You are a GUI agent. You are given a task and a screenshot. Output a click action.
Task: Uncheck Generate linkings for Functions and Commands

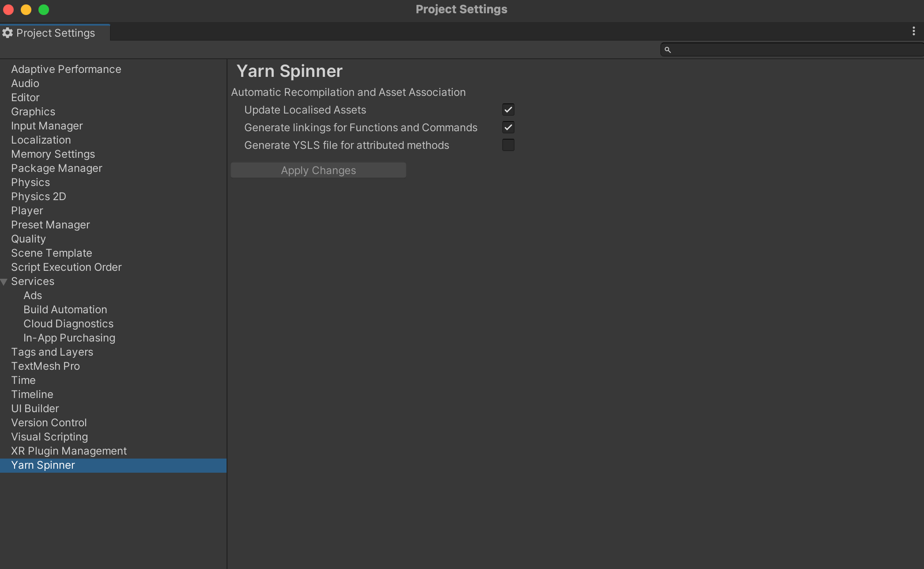click(508, 127)
